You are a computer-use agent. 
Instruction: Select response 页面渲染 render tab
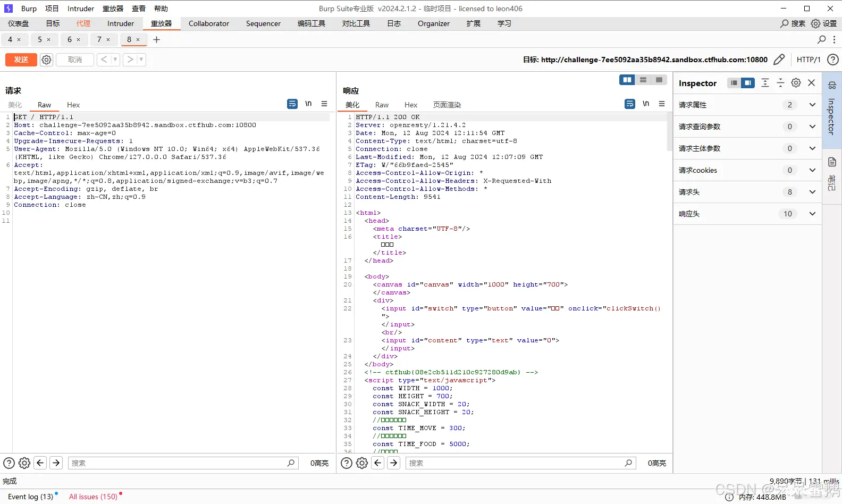[447, 105]
